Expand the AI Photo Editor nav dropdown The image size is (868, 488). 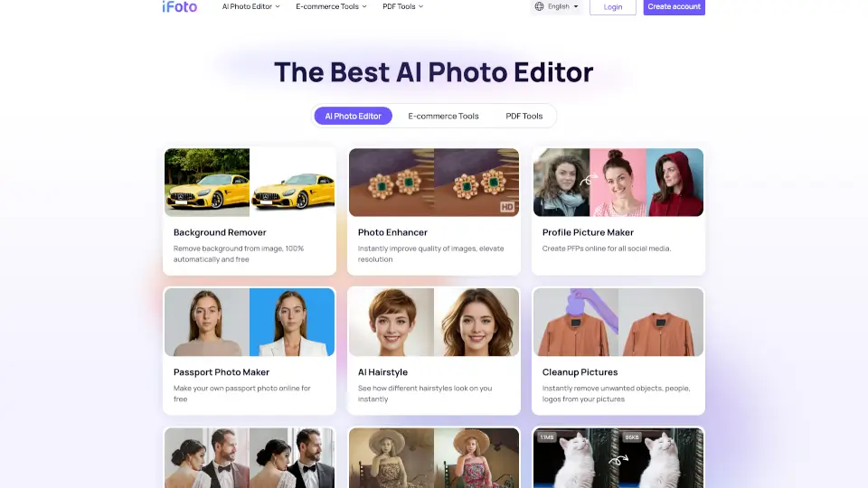(x=251, y=6)
